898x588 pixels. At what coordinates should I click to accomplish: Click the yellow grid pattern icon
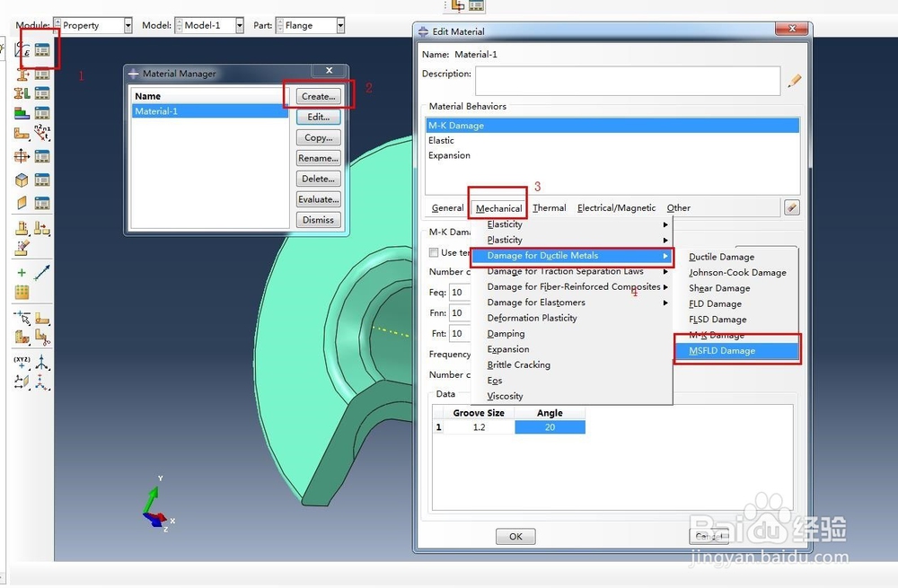click(x=22, y=293)
